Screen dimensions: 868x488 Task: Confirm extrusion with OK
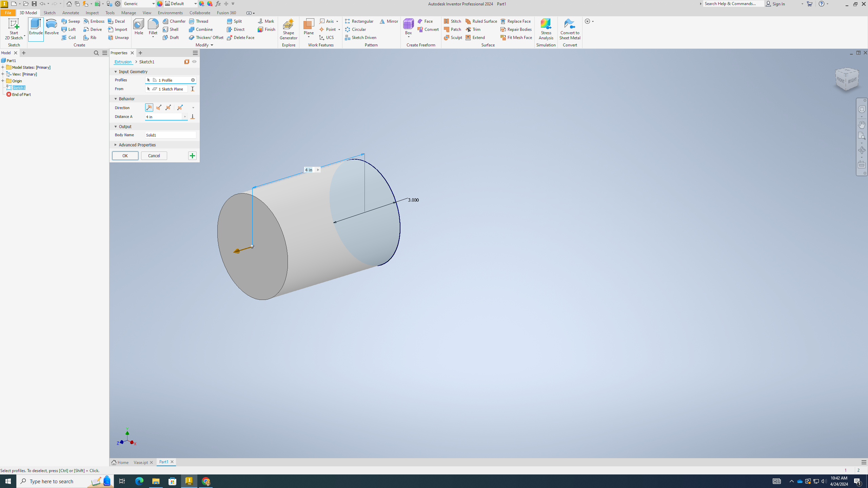(x=125, y=156)
